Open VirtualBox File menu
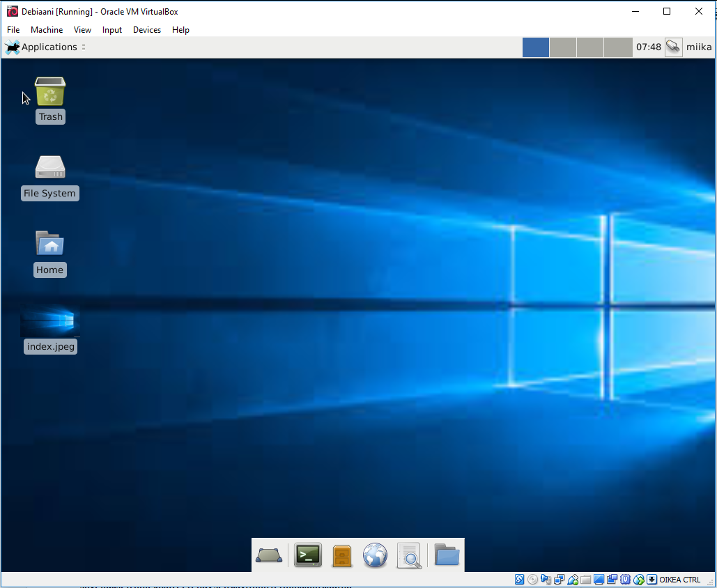Viewport: 717px width, 588px height. (13, 30)
